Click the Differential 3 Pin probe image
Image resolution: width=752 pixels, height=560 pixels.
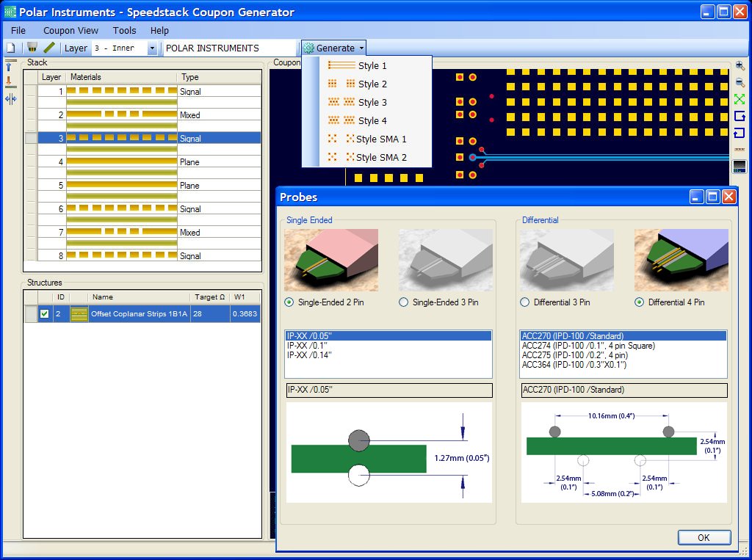coord(567,260)
